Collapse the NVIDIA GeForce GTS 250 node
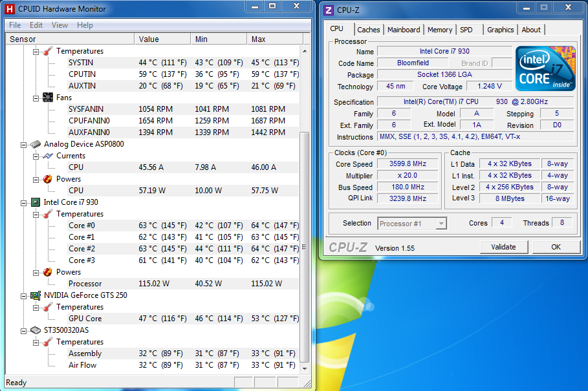 point(24,296)
